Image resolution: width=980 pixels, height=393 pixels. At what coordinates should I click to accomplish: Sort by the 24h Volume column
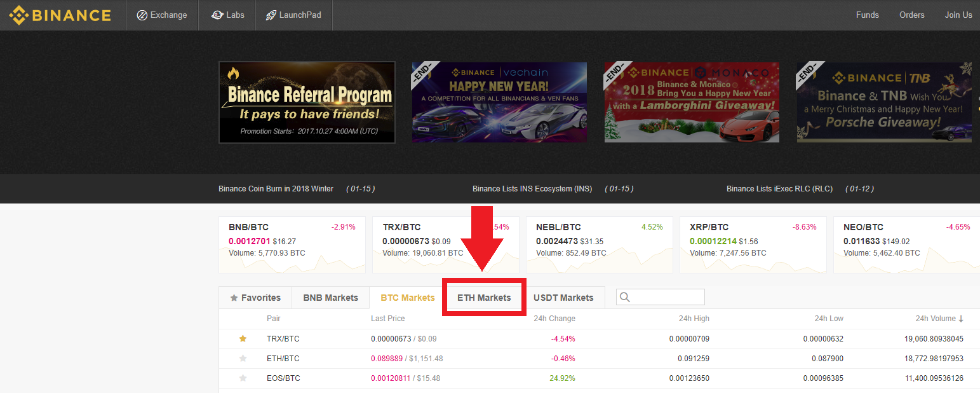(939, 319)
